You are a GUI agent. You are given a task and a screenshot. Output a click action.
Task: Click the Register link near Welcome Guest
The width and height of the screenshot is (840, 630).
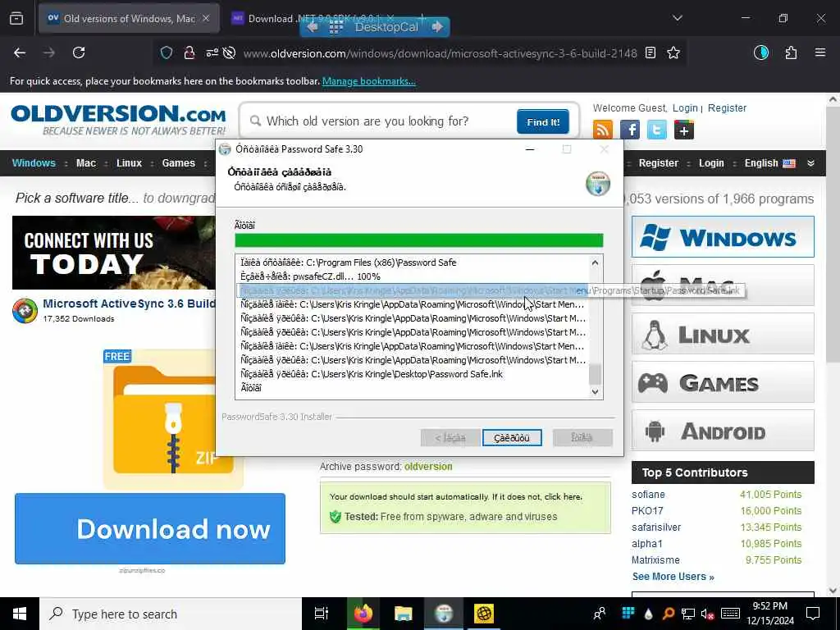tap(727, 107)
